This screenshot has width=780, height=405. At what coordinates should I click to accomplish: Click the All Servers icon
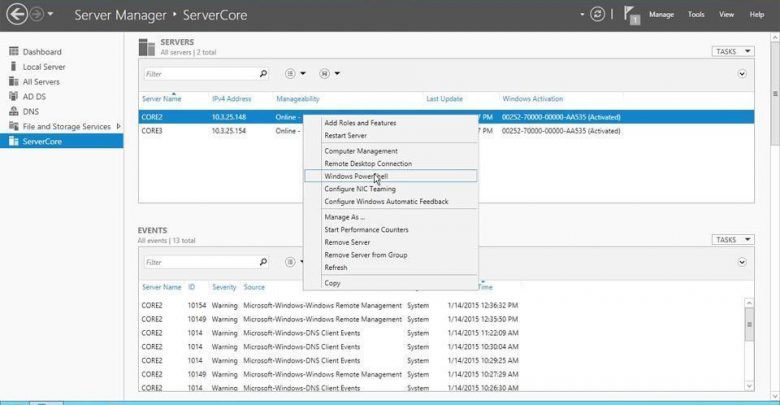coord(13,81)
